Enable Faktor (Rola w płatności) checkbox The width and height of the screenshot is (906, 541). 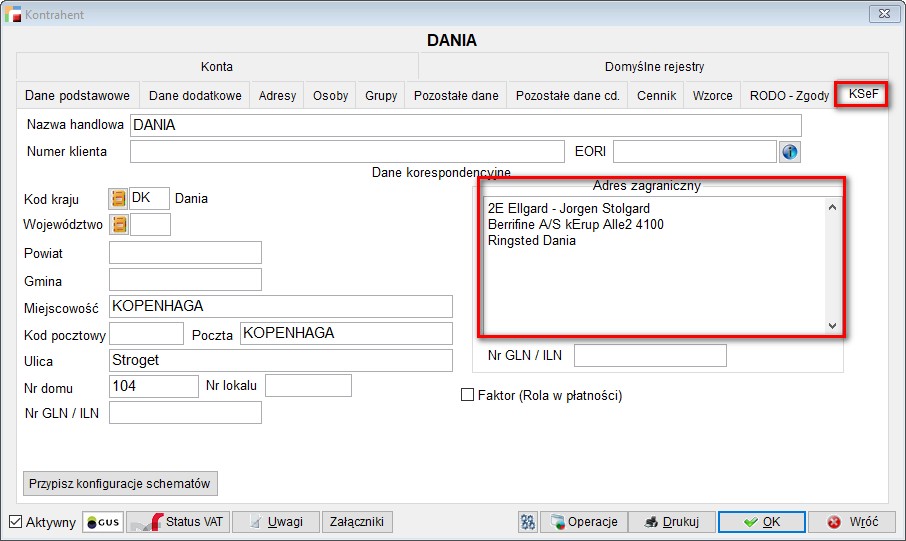point(467,396)
